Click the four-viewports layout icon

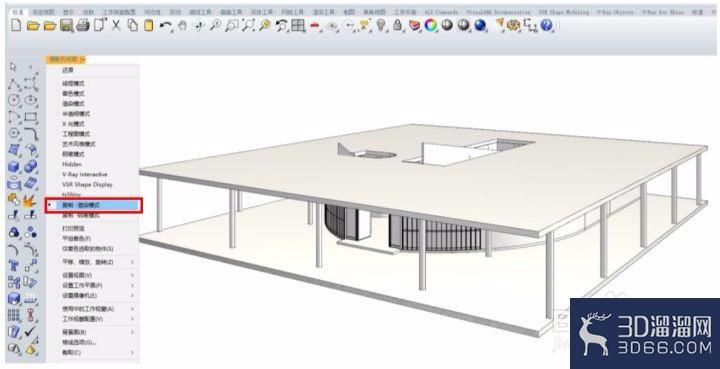(x=298, y=26)
